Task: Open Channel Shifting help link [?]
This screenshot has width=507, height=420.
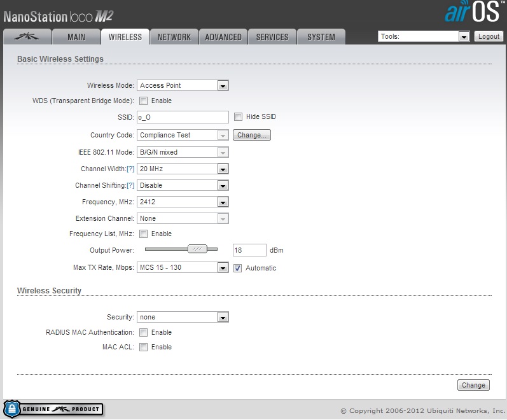Action: coord(130,185)
